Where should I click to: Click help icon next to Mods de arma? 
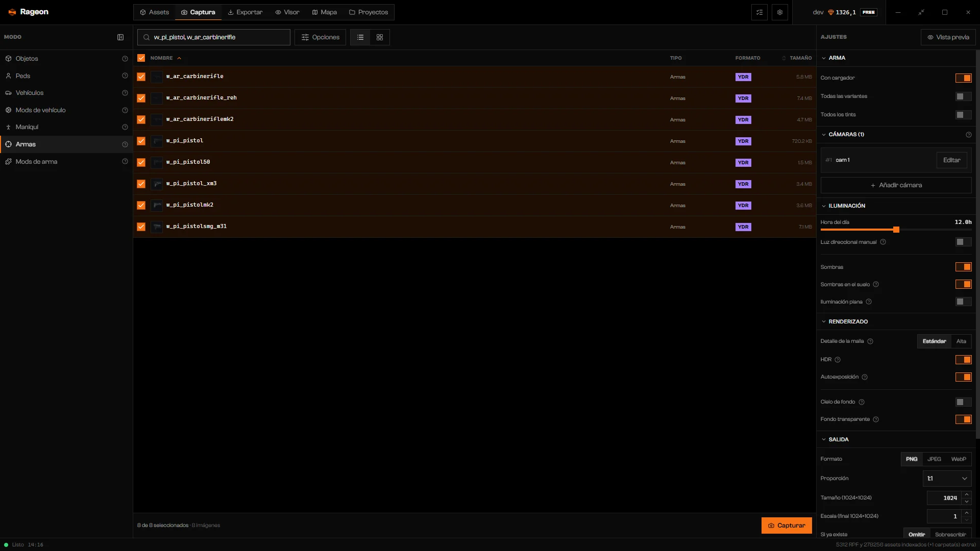[125, 162]
